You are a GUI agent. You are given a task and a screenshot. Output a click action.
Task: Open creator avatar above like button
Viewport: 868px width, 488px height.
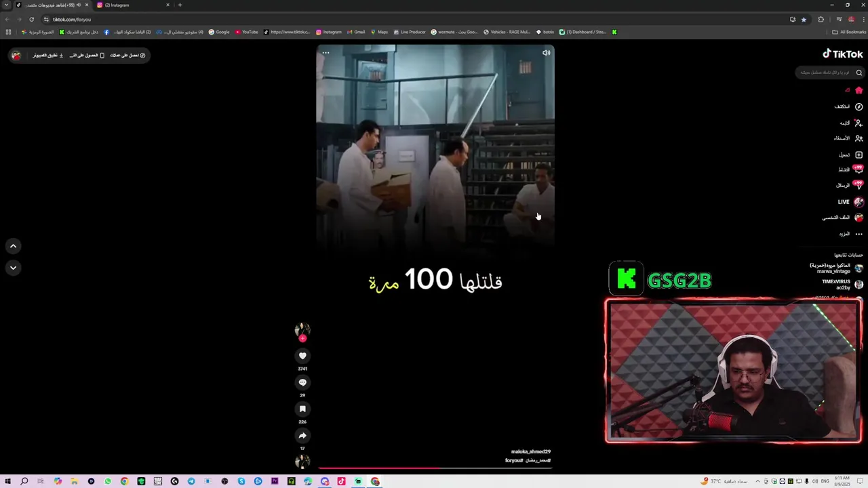pyautogui.click(x=302, y=330)
